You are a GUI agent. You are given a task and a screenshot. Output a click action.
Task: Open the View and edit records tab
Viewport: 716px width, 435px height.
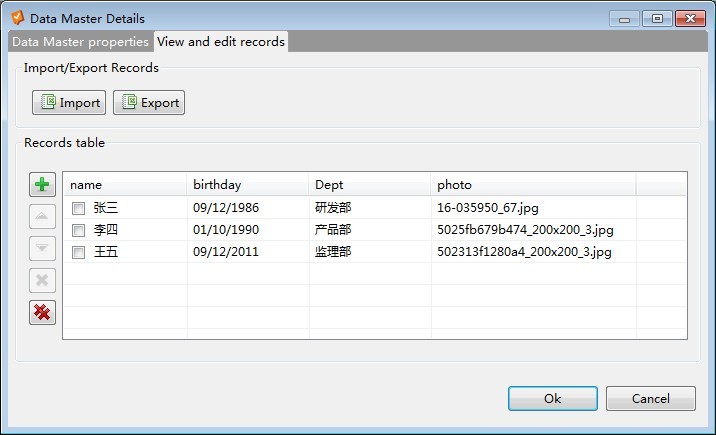coord(221,41)
